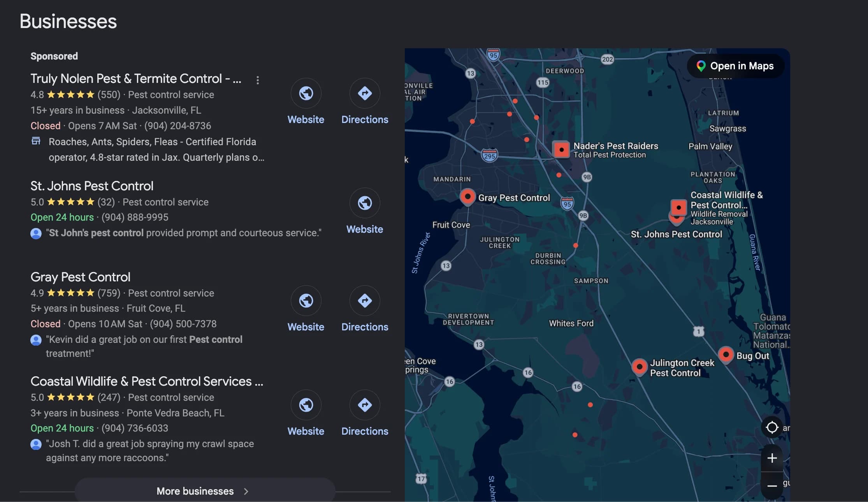Open Coastal Wildlife website globe icon
Viewport: 868px width, 502px height.
click(x=306, y=405)
